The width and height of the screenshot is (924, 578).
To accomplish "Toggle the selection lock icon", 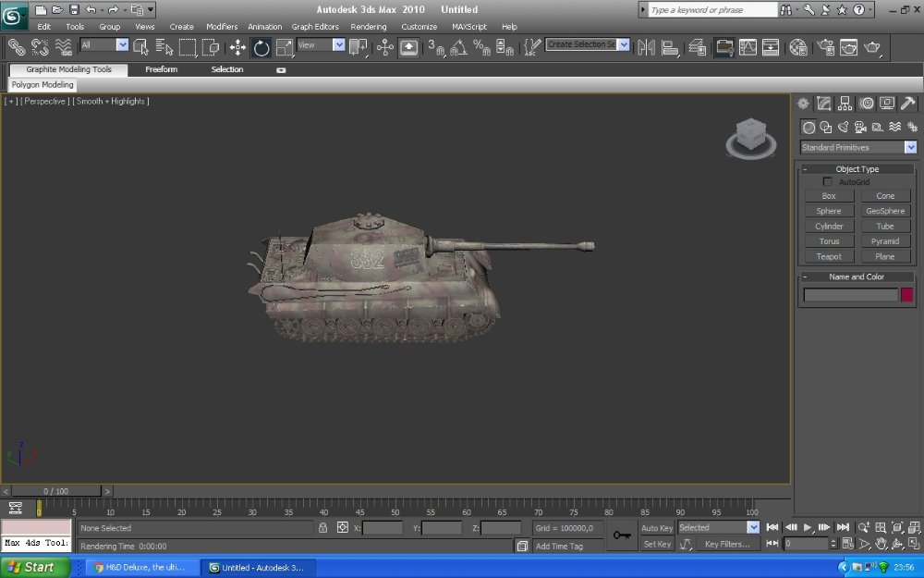I will [x=322, y=528].
